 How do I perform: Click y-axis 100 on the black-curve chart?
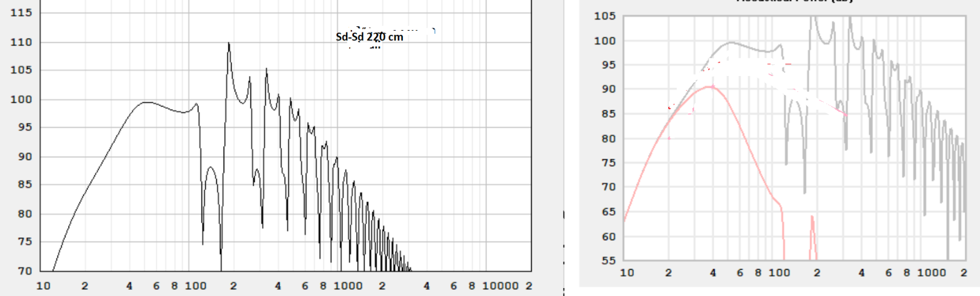pyautogui.click(x=21, y=99)
